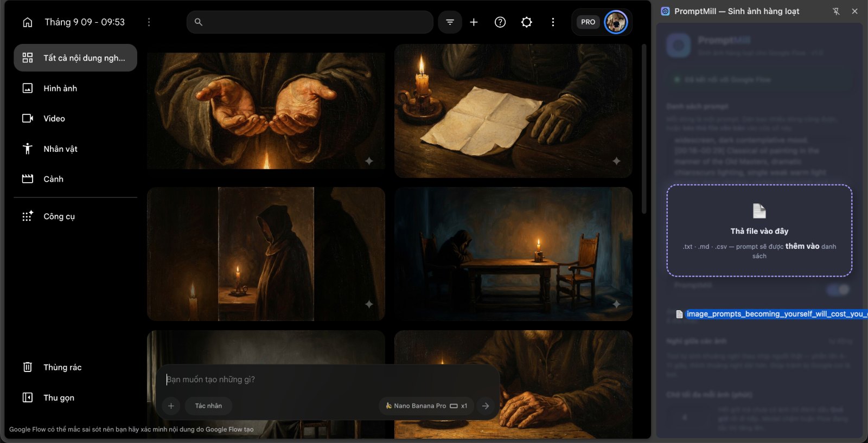Click the search field in the top bar
The width and height of the screenshot is (868, 443).
click(310, 22)
